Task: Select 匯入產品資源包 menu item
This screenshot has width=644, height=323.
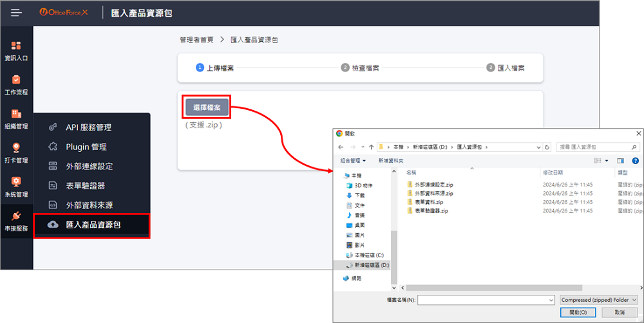Action: pyautogui.click(x=92, y=225)
